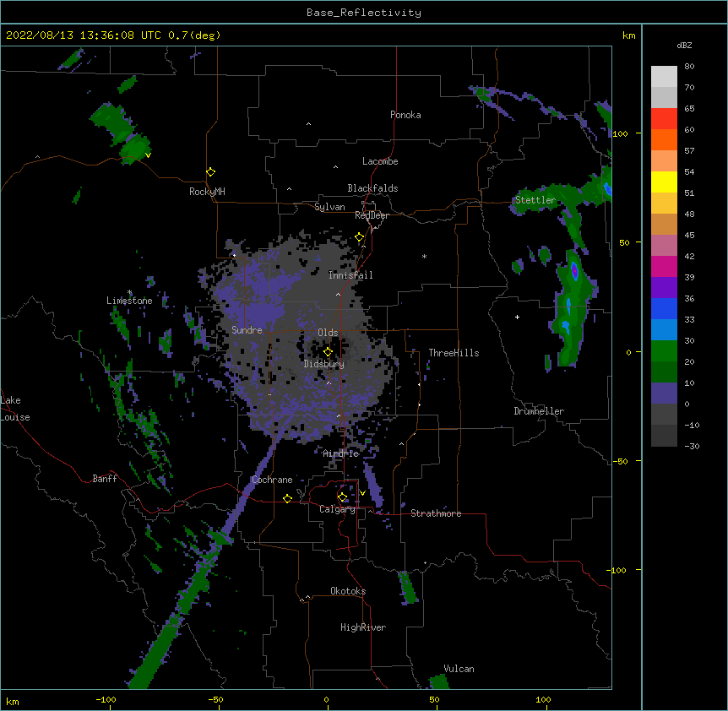Click the yellow diamond marker above RockyMH

[210, 172]
